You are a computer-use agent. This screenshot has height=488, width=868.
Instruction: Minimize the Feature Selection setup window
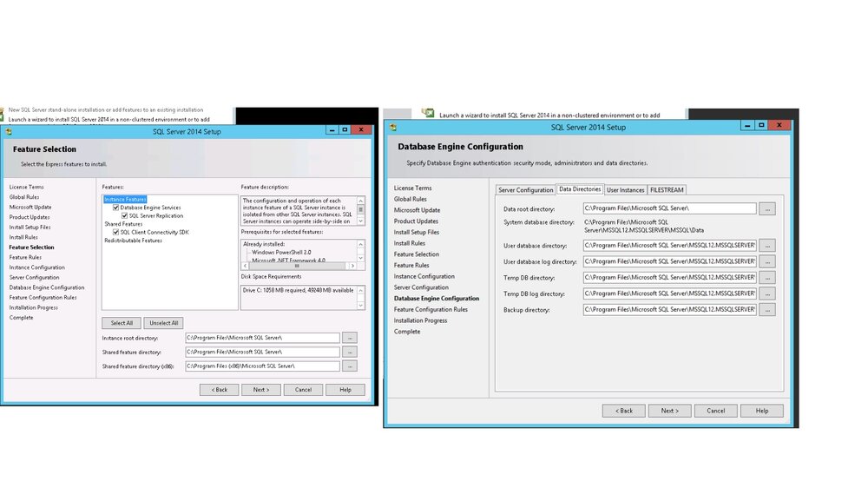click(332, 129)
